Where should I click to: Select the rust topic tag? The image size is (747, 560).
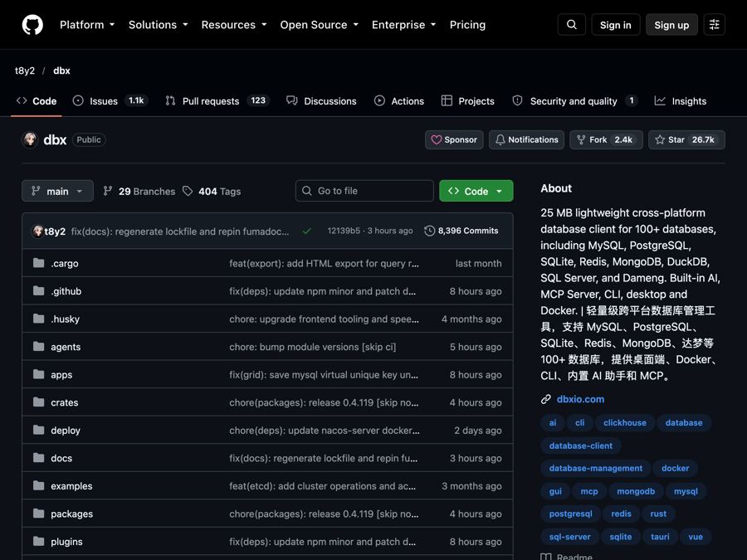658,514
